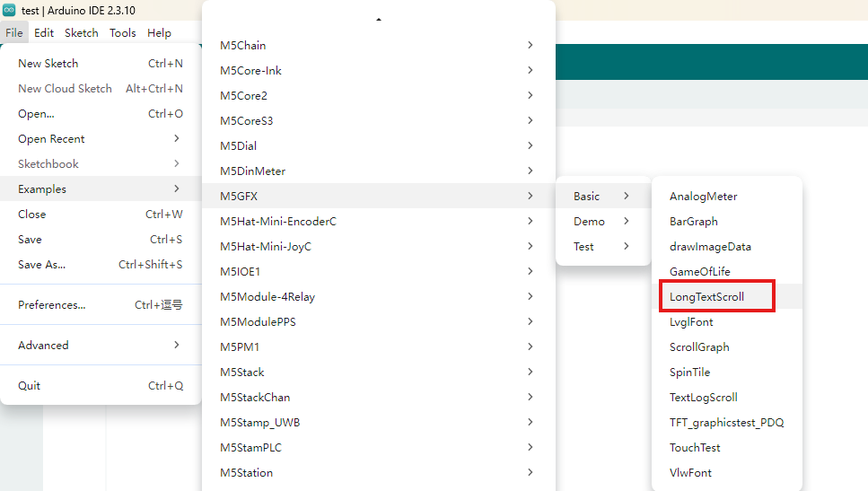Open the Test submenu of M5GFX
The height and width of the screenshot is (491, 868).
pos(603,246)
